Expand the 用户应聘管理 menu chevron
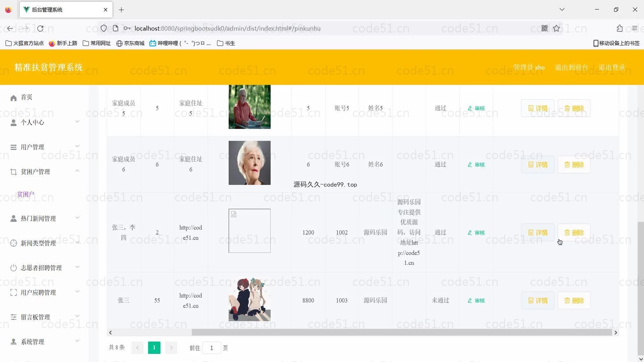Image resolution: width=644 pixels, height=362 pixels. (x=77, y=292)
